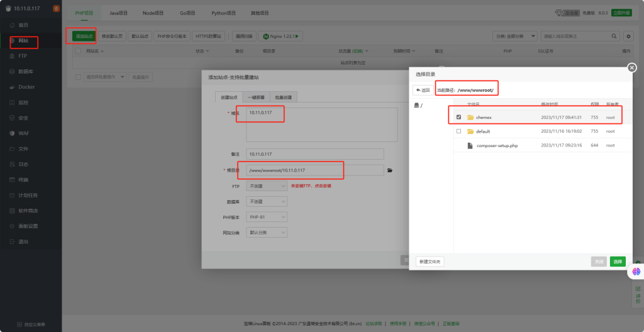Click the 根目录 path input field
644x332 pixels.
314,170
